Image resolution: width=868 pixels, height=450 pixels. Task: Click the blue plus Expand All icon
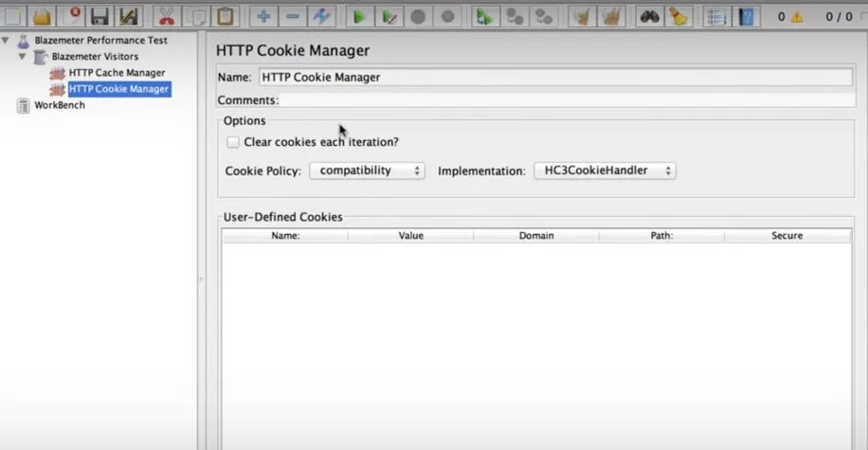tap(263, 17)
